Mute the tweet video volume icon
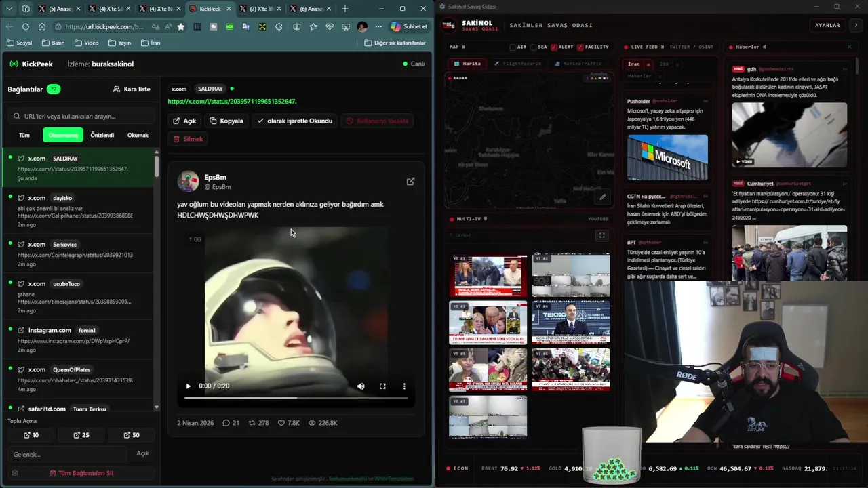Viewport: 868px width, 488px height. click(361, 386)
